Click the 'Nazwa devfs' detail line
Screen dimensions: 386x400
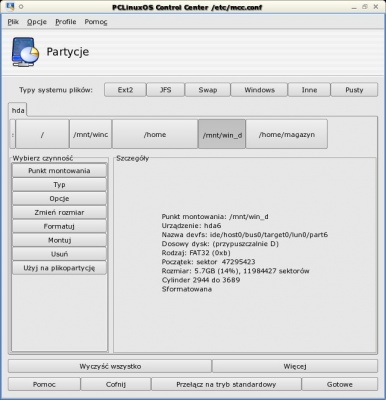(245, 235)
